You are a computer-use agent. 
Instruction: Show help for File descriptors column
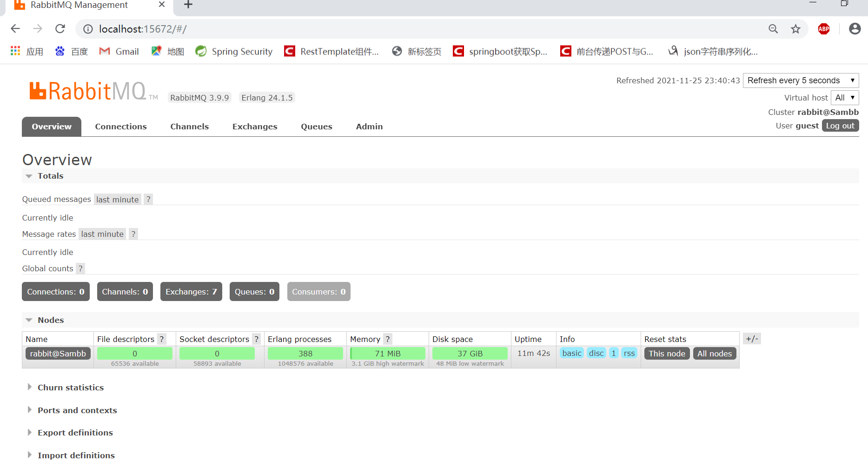click(x=162, y=339)
